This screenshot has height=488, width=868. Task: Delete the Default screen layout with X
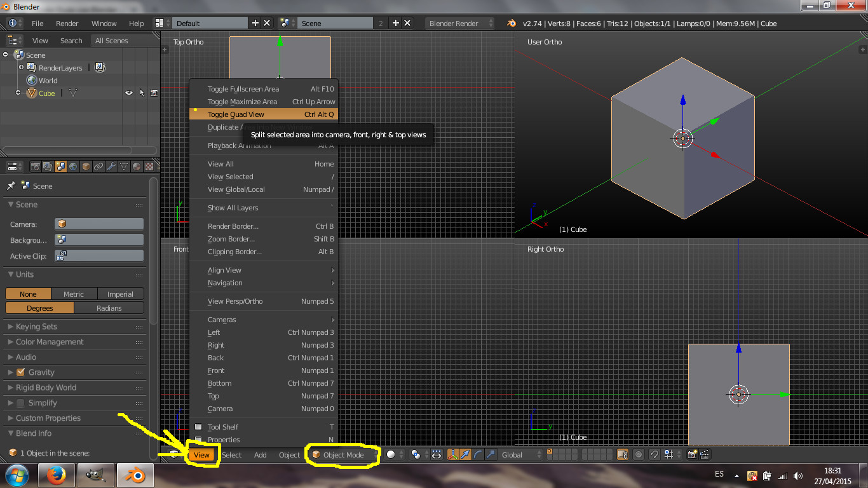(267, 23)
